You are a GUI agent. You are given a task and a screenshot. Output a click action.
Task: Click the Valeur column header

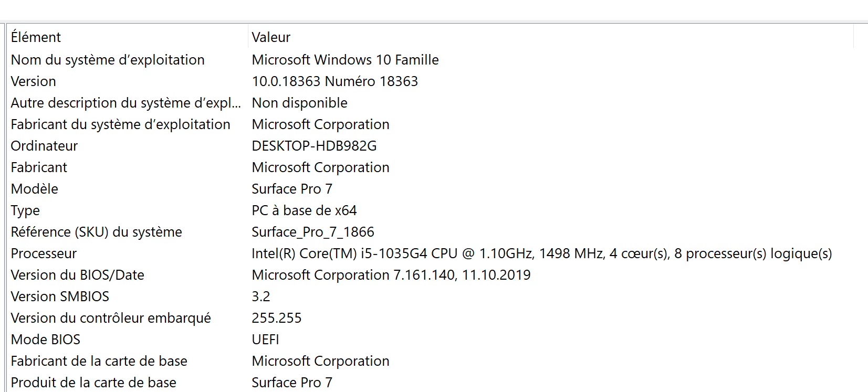coord(550,37)
